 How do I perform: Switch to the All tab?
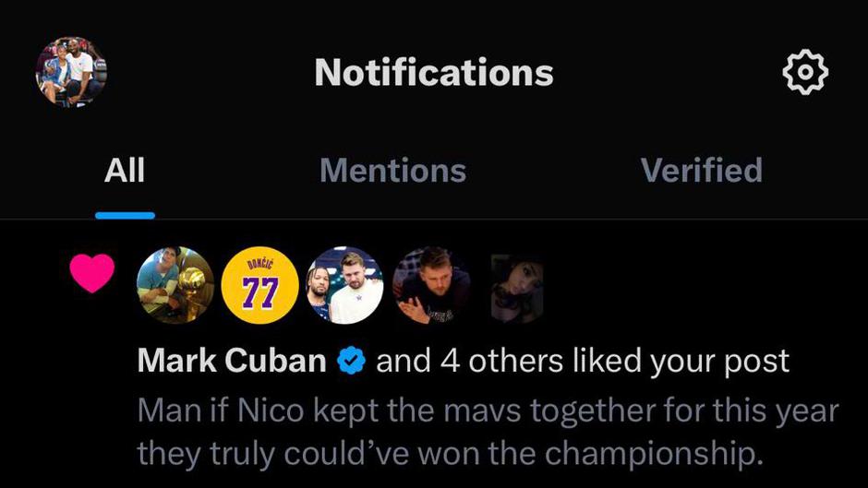(x=125, y=171)
